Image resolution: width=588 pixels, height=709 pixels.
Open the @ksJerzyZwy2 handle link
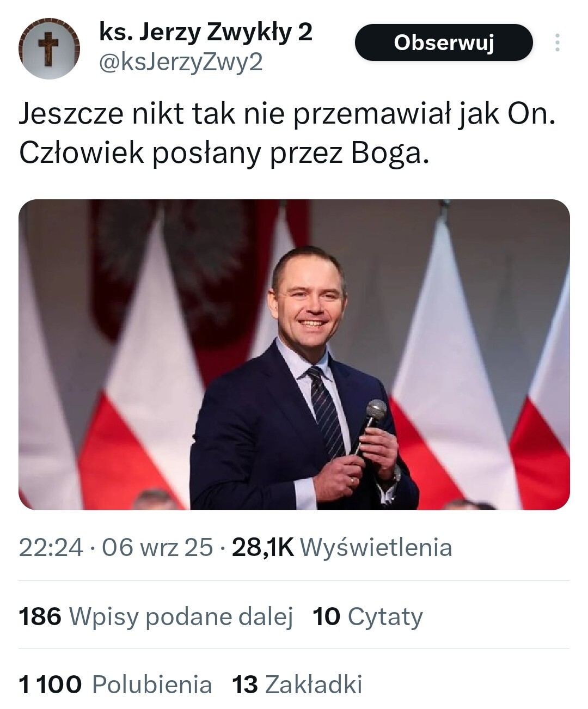point(181,63)
